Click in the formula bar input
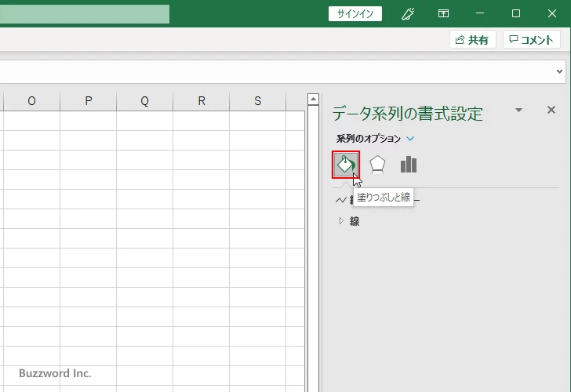 point(275,71)
